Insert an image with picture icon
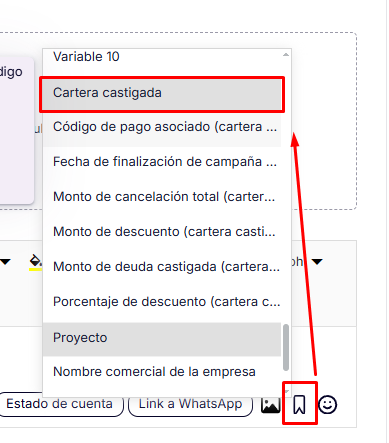This screenshot has height=443, width=389. (270, 405)
